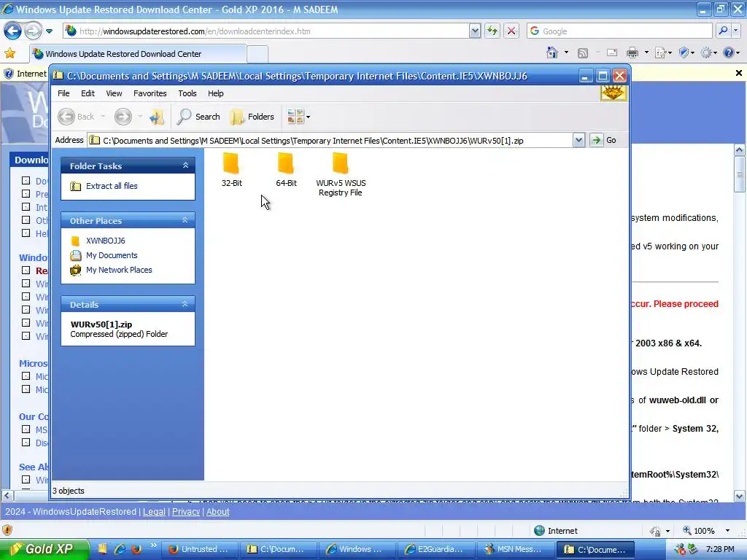Expand quick launch overflow chevron

153,545
